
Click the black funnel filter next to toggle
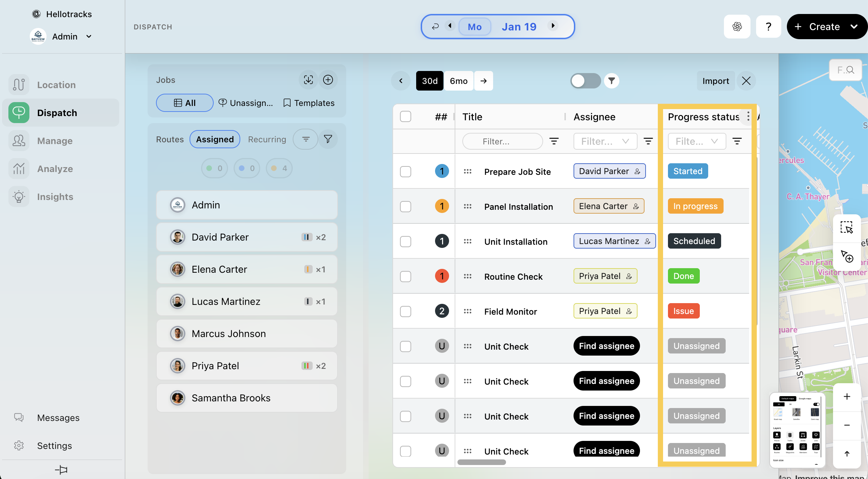point(611,81)
